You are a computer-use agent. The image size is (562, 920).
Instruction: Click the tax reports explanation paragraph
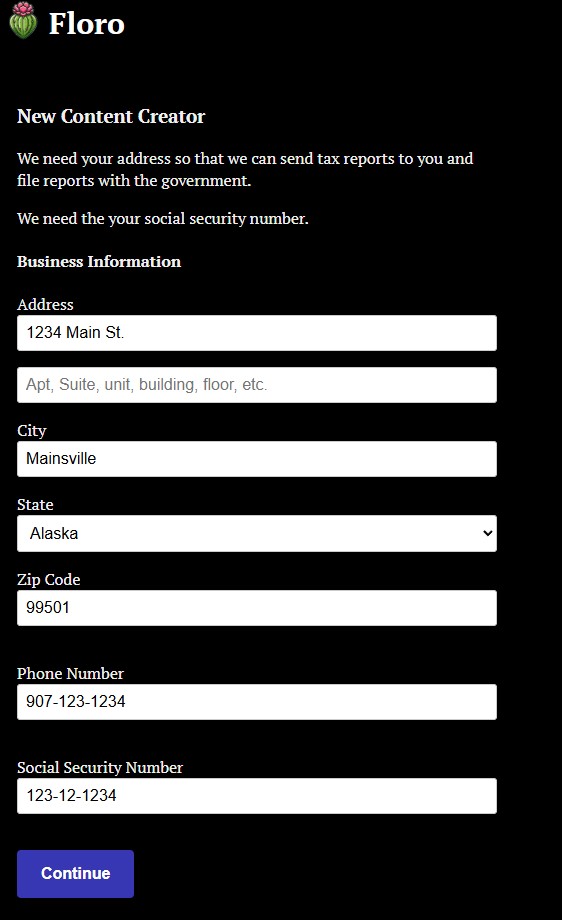(x=245, y=170)
